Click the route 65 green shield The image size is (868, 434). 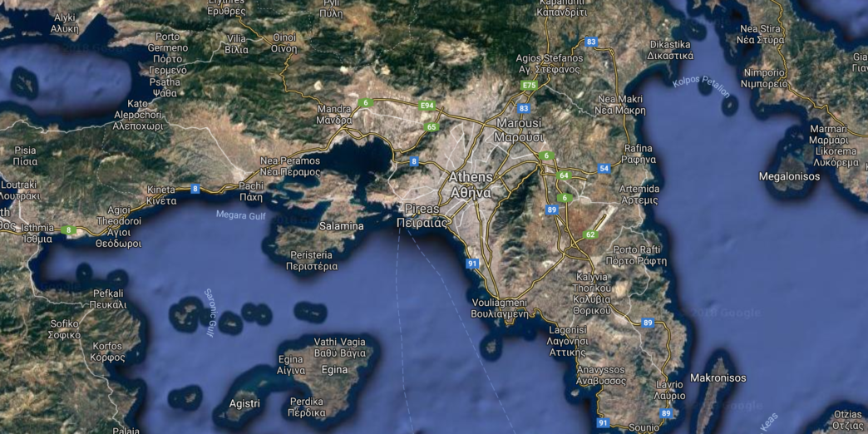pyautogui.click(x=432, y=126)
